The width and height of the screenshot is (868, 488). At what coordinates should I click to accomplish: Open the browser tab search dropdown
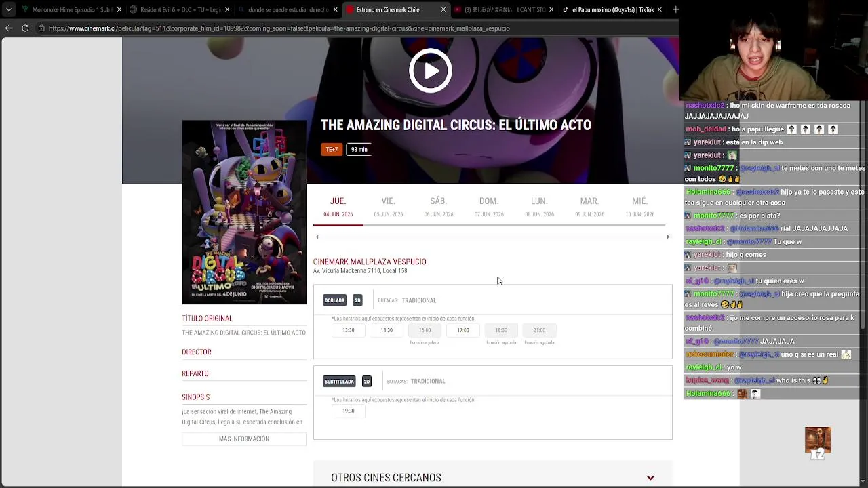pos(9,9)
